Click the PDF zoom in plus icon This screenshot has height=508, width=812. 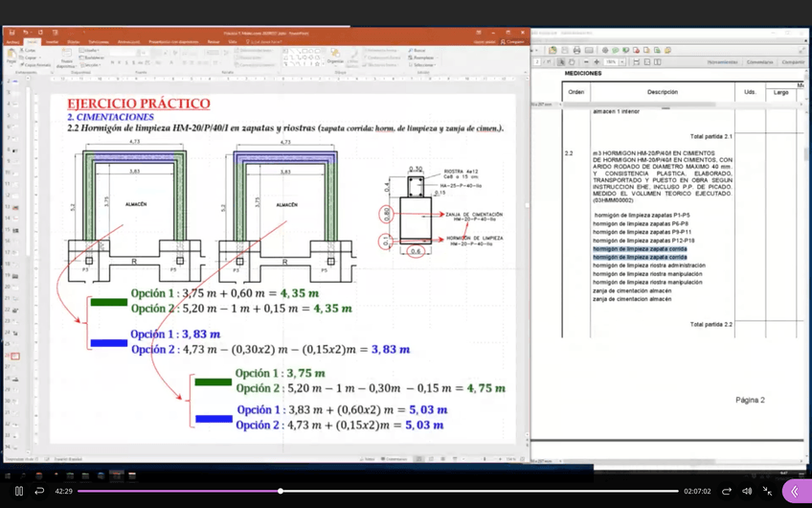(x=597, y=62)
